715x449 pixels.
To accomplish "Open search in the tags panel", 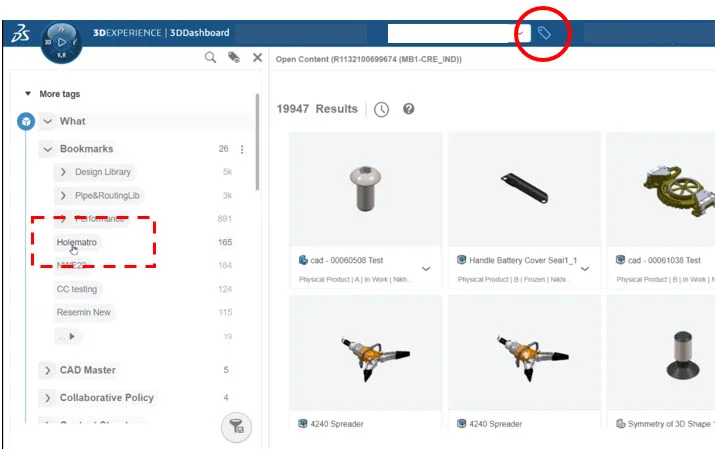I will (210, 57).
